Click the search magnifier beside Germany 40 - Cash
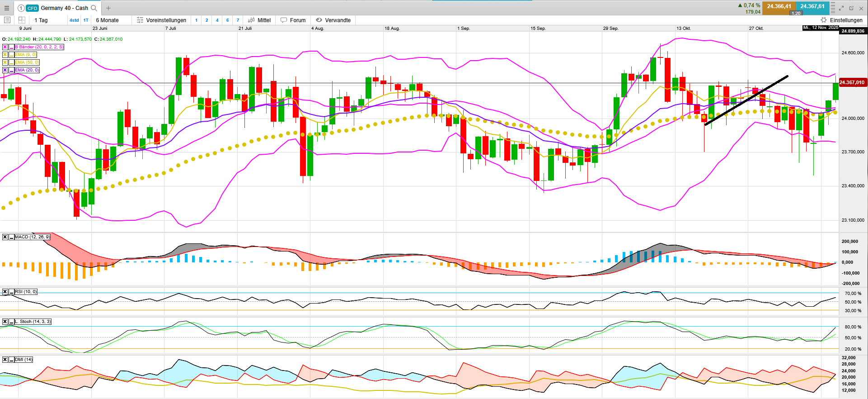Screen dimensions: 868x399 (x=94, y=8)
